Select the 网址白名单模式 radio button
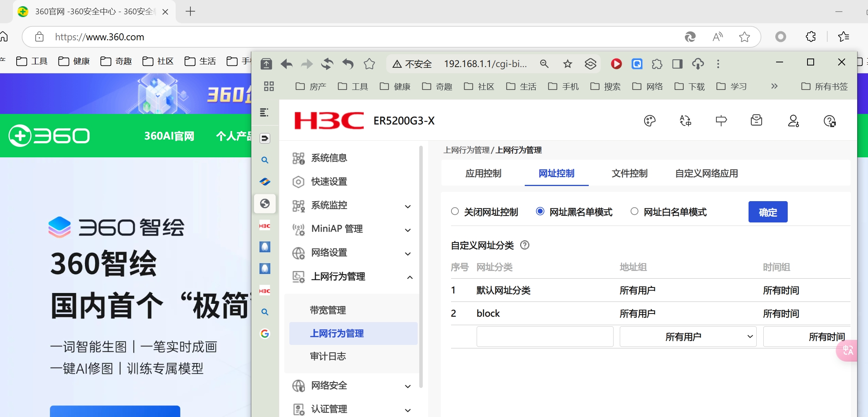The height and width of the screenshot is (417, 868). (x=635, y=212)
